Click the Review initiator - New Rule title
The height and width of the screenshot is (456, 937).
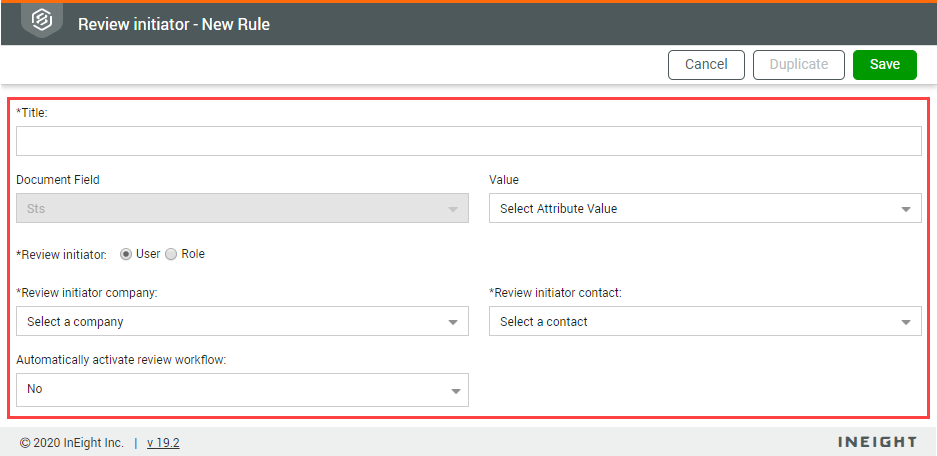(174, 23)
